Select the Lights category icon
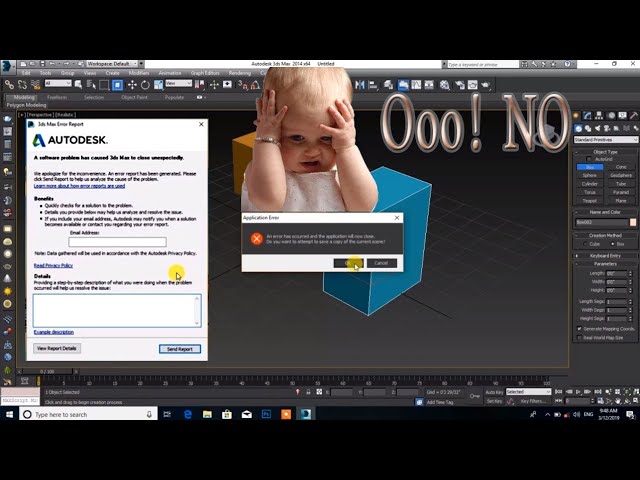This screenshot has width=640, height=480. click(598, 129)
